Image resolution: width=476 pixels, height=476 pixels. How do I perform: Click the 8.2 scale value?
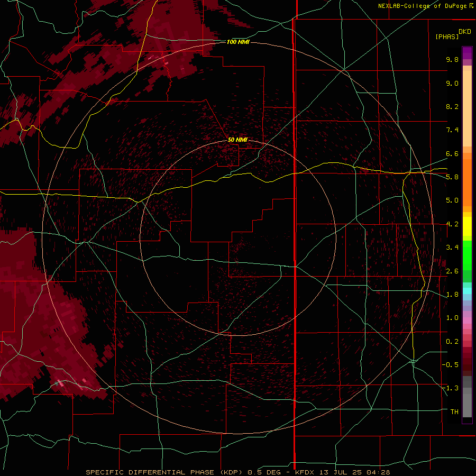452,106
